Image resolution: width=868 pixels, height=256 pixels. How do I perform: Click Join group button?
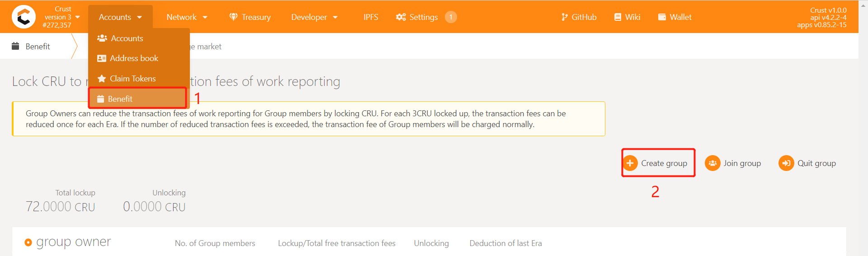click(x=733, y=163)
